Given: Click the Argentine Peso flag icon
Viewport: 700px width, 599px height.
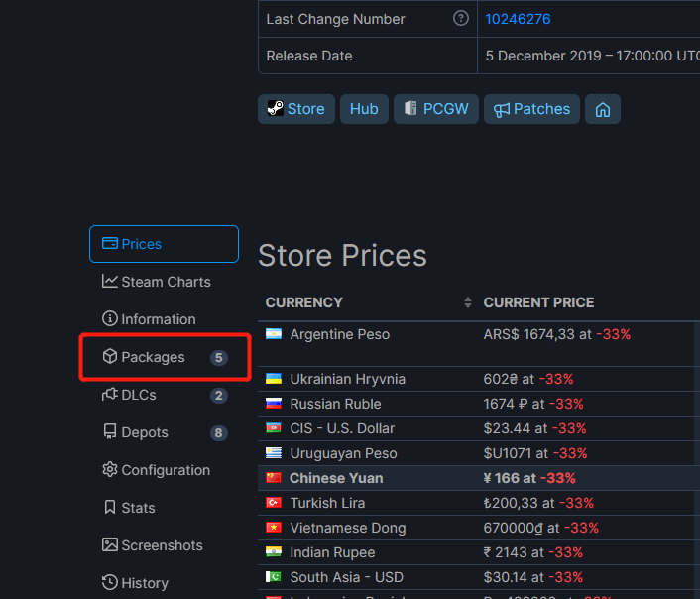Looking at the screenshot, I should coord(274,334).
